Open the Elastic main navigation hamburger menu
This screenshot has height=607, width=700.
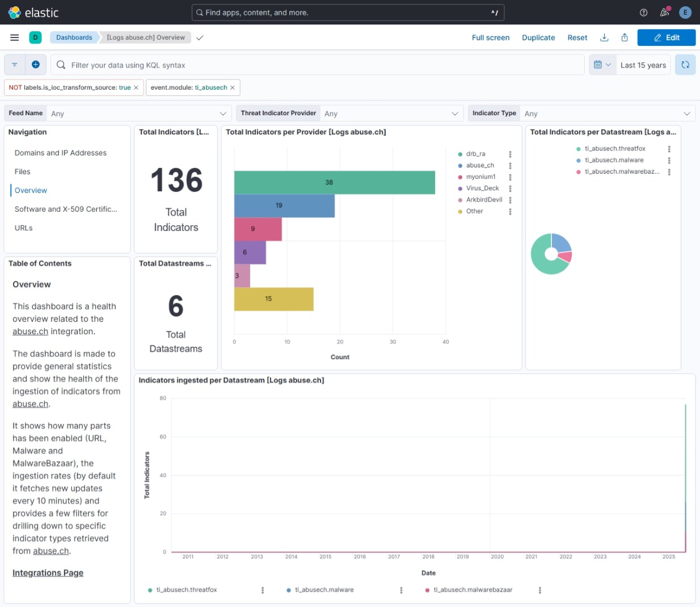14,37
